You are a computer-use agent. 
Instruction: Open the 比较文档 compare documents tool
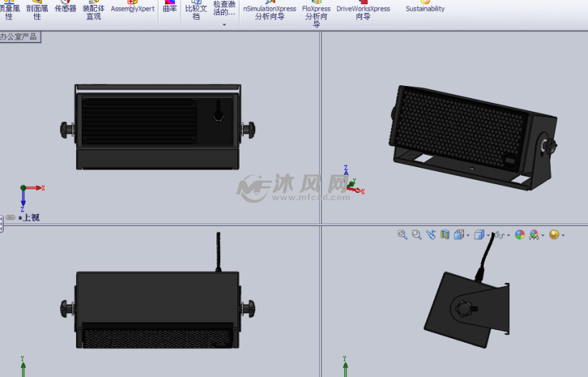196,11
